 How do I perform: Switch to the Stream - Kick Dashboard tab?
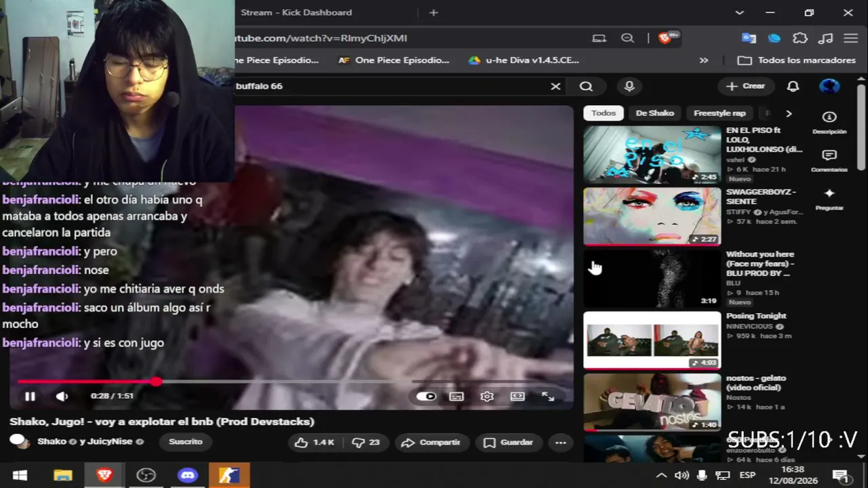(x=296, y=12)
